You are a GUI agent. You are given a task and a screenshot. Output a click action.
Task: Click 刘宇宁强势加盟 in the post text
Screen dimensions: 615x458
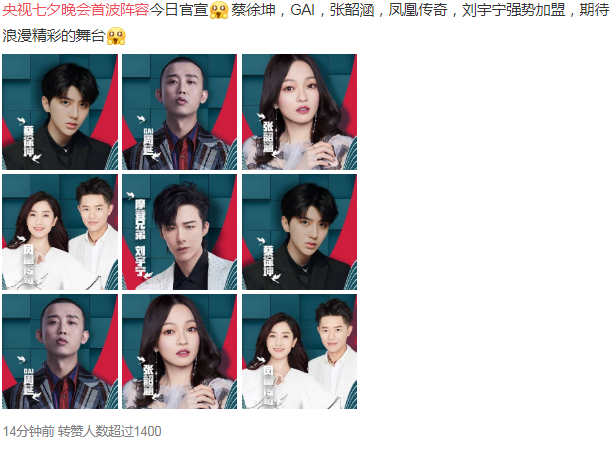tap(513, 10)
